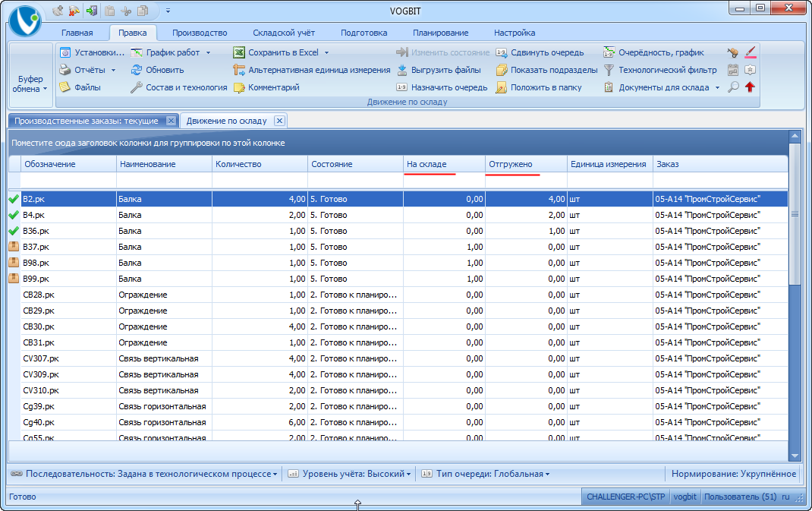Click the Технологический фильтр funnel icon
The image size is (812, 511).
(609, 70)
